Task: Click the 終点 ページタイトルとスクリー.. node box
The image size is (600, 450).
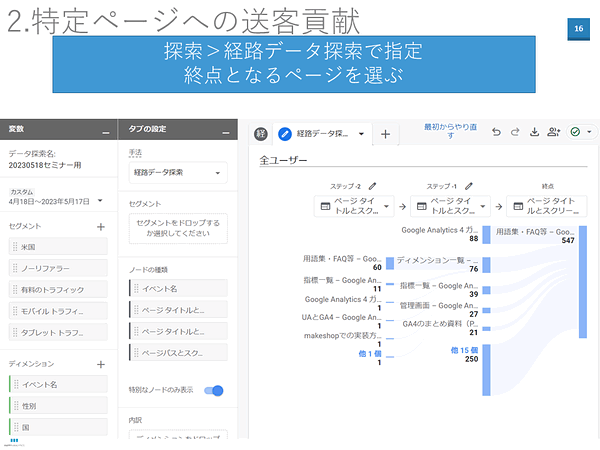Action: pos(546,206)
